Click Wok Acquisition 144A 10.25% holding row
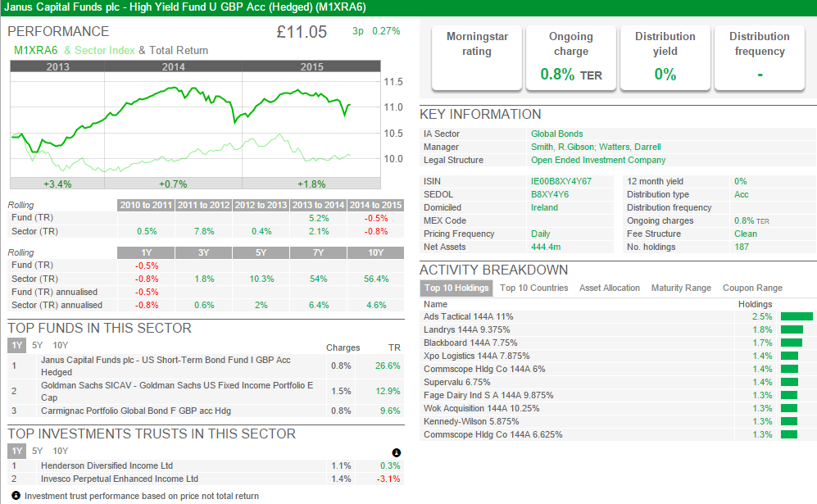Viewport: 817px width, 504px height. pyautogui.click(x=618, y=408)
